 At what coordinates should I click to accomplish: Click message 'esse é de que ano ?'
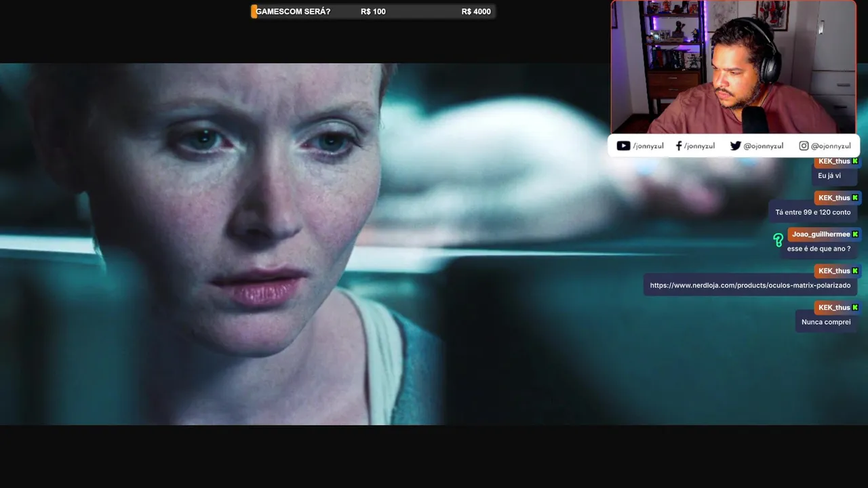(x=818, y=249)
